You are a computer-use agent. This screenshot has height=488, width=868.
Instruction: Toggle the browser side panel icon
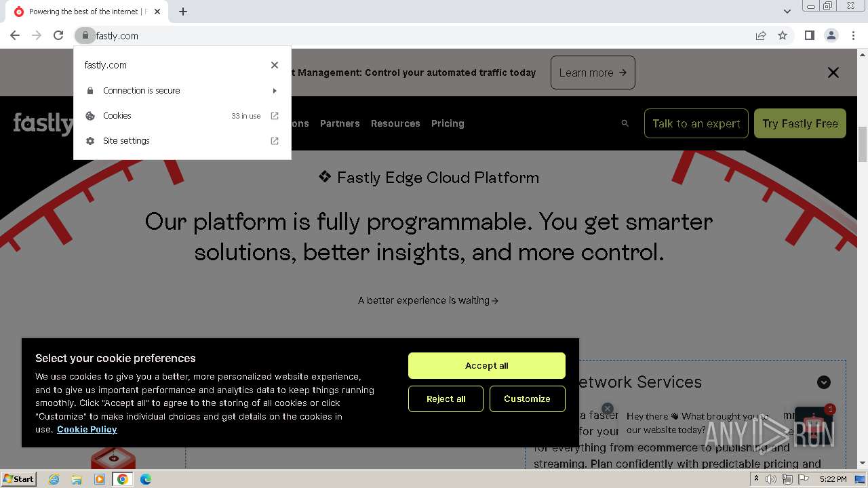(809, 35)
